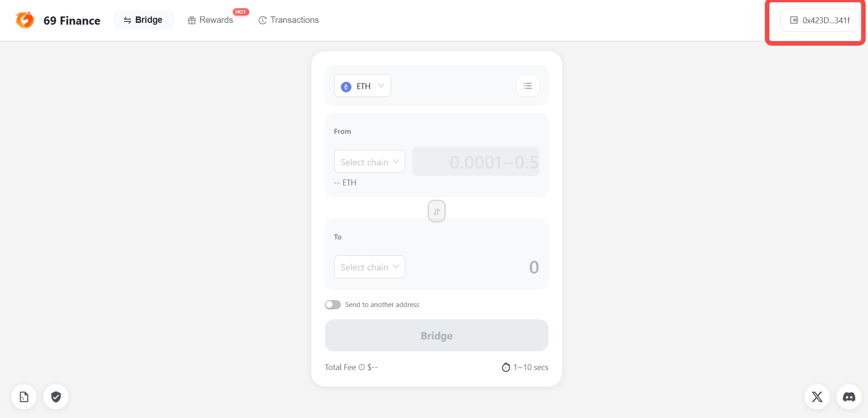Image resolution: width=868 pixels, height=418 pixels.
Task: Click the stopwatch time estimate icon
Action: pos(506,367)
